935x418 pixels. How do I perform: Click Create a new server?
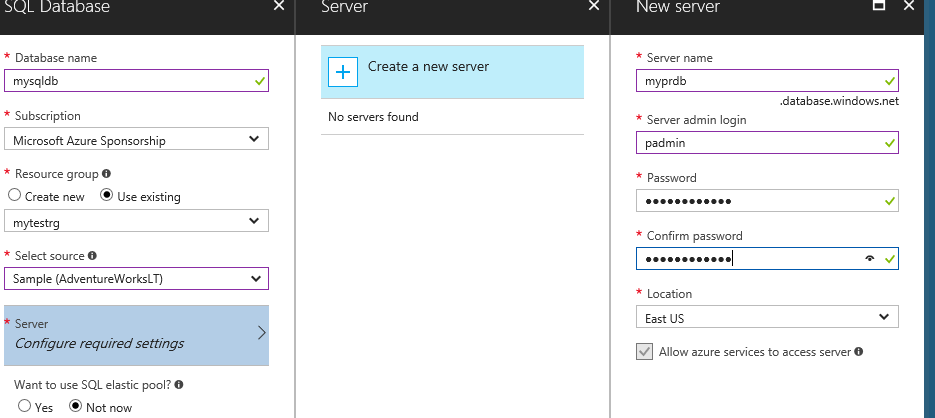tap(452, 72)
